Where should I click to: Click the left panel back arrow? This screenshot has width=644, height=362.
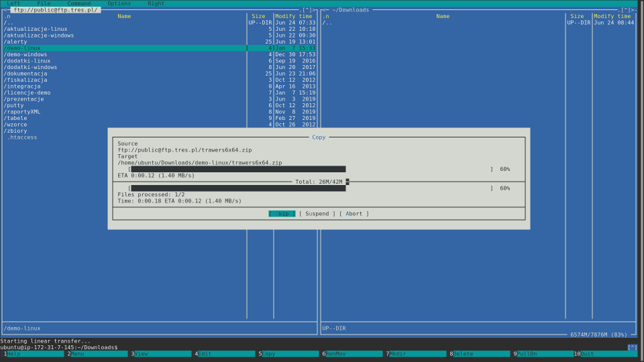5,10
